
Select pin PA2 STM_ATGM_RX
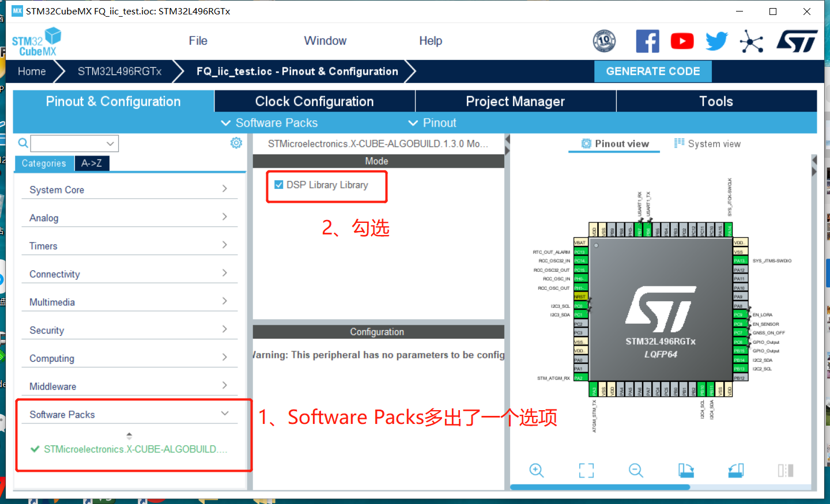tap(580, 378)
